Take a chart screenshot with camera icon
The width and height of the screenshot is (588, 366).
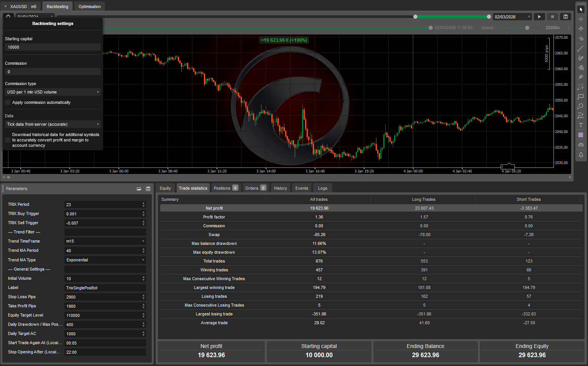tap(581, 145)
